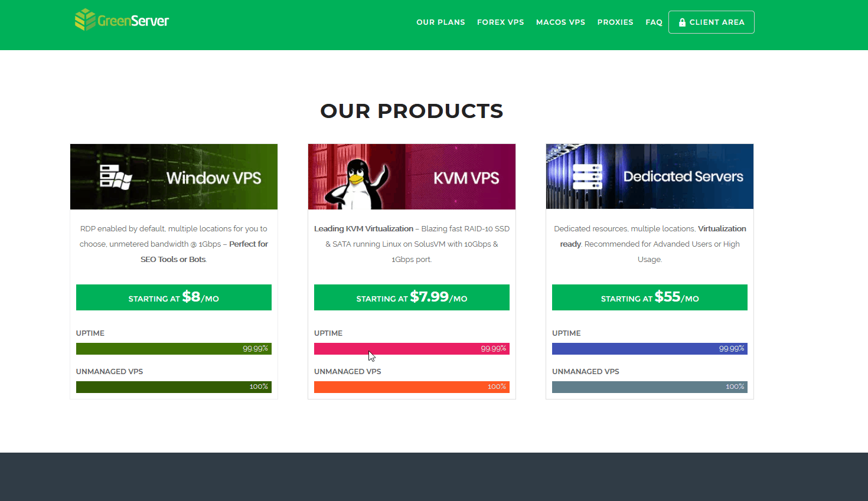
Task: Open the FAQ navigation link
Action: pyautogui.click(x=654, y=22)
